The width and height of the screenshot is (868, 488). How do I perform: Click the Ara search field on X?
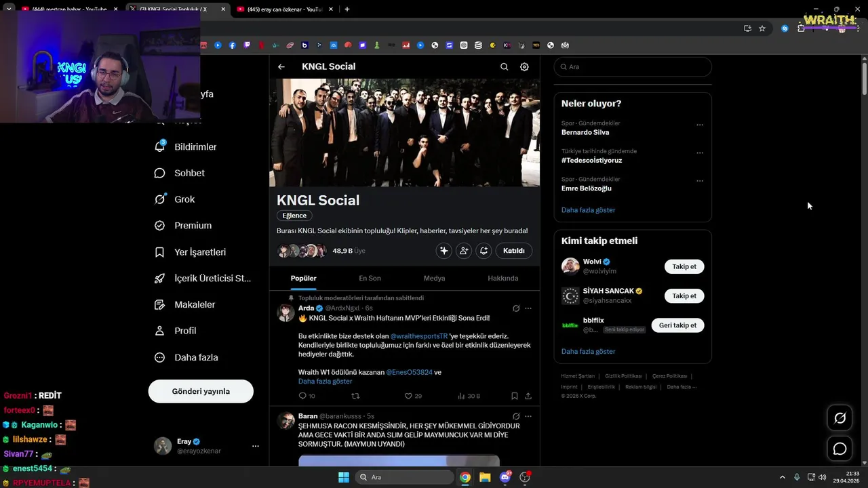coord(633,67)
